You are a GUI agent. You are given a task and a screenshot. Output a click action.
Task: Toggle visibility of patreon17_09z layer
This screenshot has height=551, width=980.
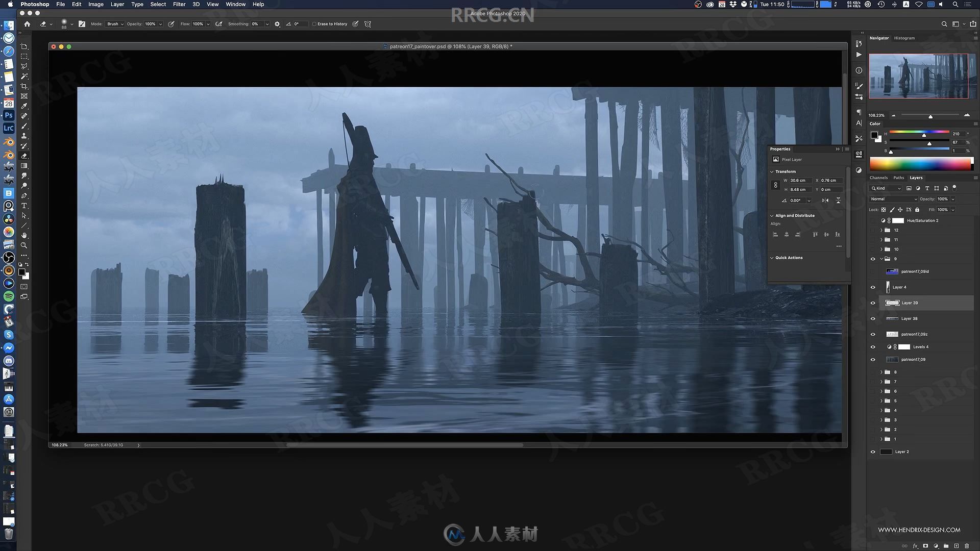(x=873, y=335)
